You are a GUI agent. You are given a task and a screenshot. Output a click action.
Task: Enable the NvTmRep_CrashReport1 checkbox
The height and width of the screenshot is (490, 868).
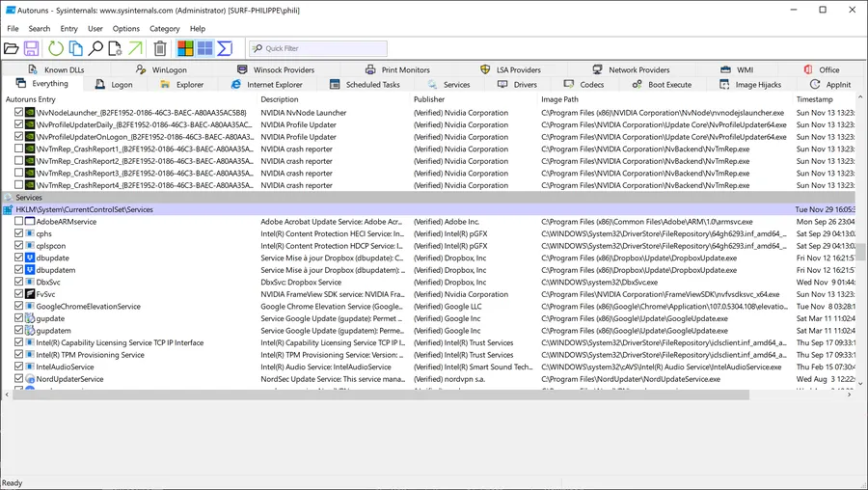click(x=19, y=149)
